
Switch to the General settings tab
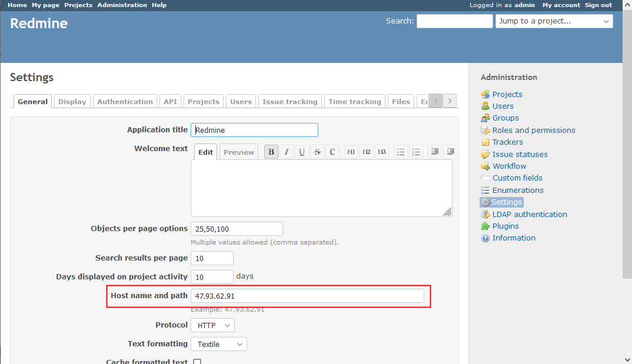pyautogui.click(x=32, y=102)
